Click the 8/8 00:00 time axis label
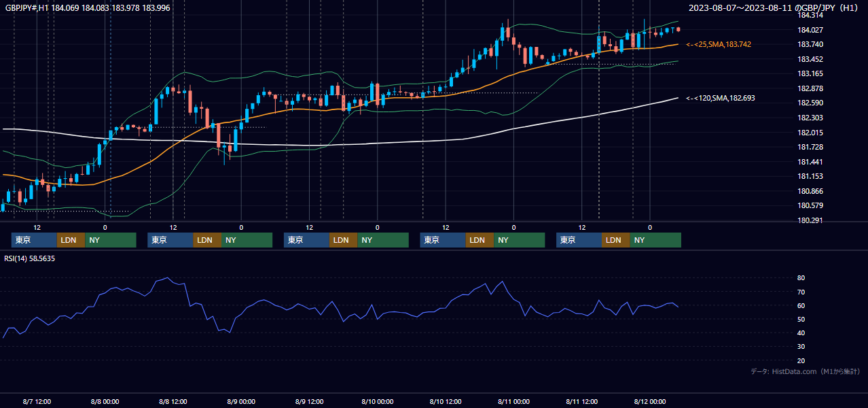 pyautogui.click(x=105, y=402)
